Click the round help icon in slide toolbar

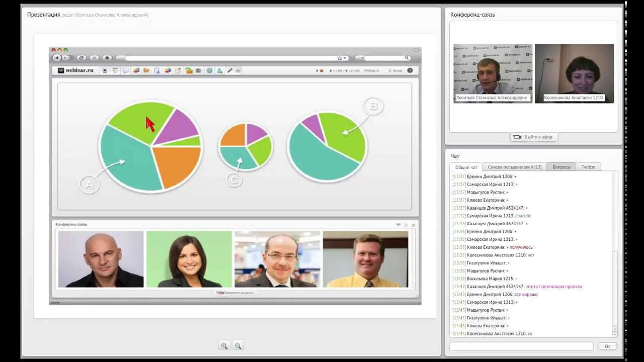click(x=410, y=70)
